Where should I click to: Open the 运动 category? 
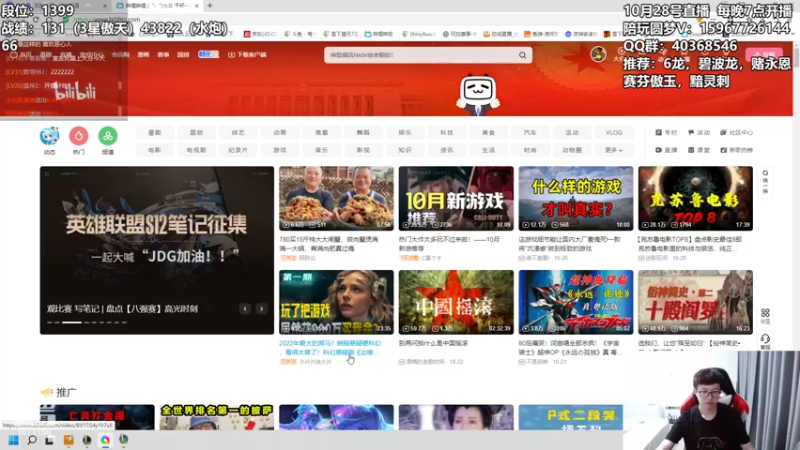click(x=572, y=133)
